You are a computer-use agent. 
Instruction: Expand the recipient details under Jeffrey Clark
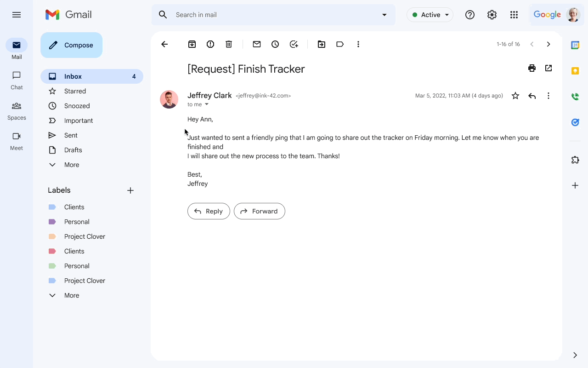point(206,104)
